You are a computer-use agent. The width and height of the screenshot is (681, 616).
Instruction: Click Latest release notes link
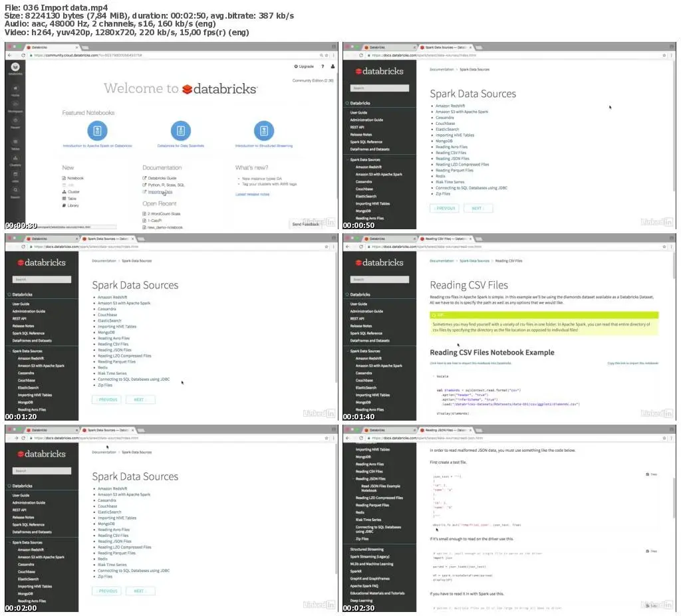pos(252,194)
